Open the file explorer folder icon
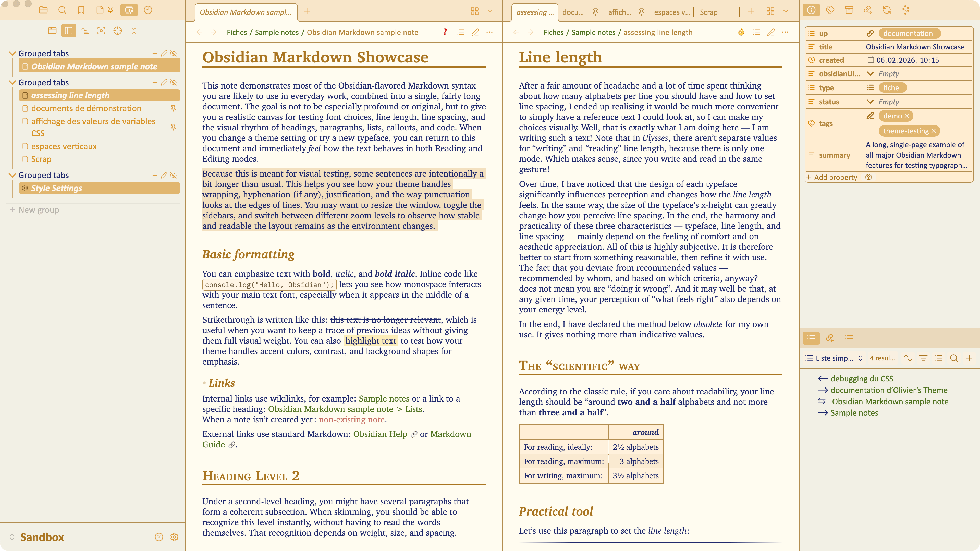This screenshot has height=551, width=980. (43, 10)
